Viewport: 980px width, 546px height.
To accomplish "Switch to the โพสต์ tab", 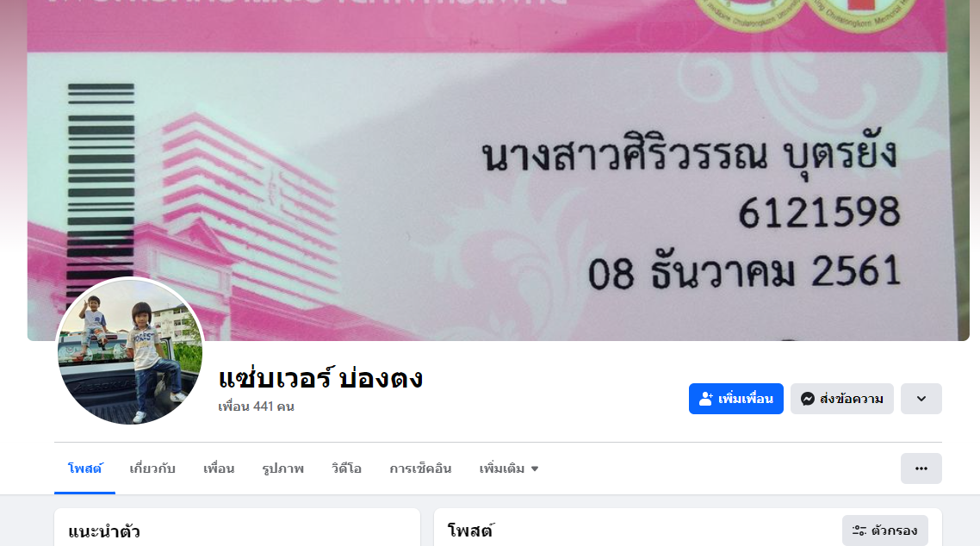I will 85,468.
